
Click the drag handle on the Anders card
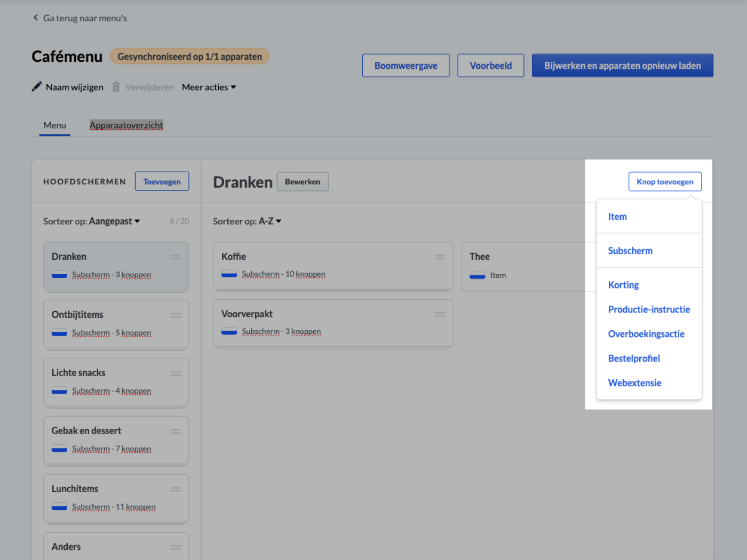(x=176, y=547)
